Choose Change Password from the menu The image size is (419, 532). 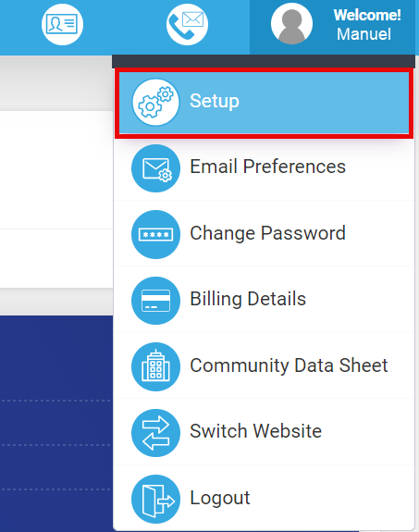(264, 234)
